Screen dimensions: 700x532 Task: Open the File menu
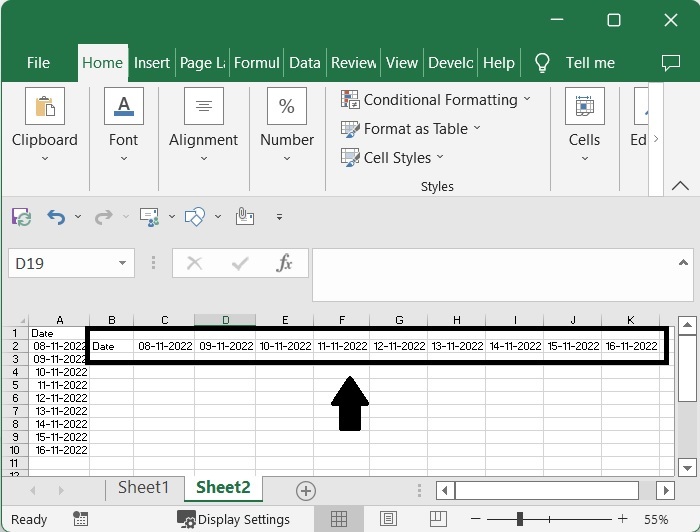coord(38,63)
